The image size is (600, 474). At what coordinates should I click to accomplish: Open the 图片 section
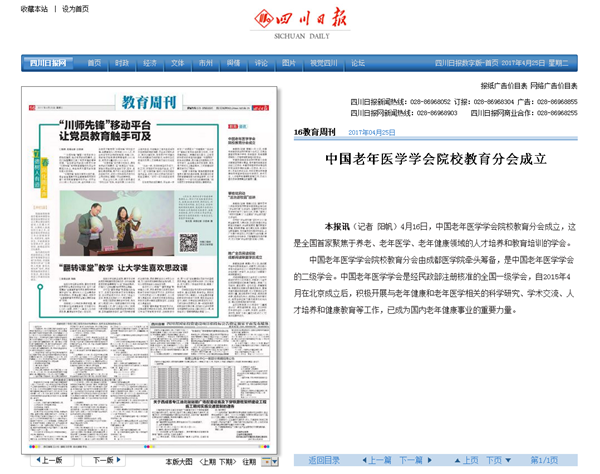[289, 63]
